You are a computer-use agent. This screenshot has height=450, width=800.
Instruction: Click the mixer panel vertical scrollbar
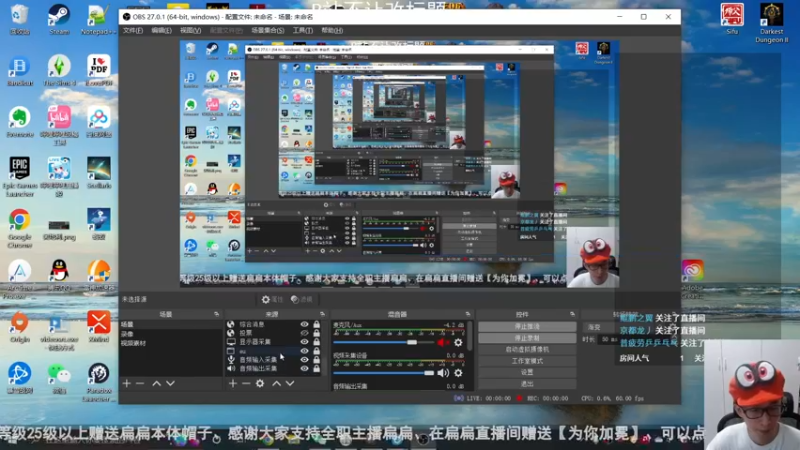[x=469, y=337]
